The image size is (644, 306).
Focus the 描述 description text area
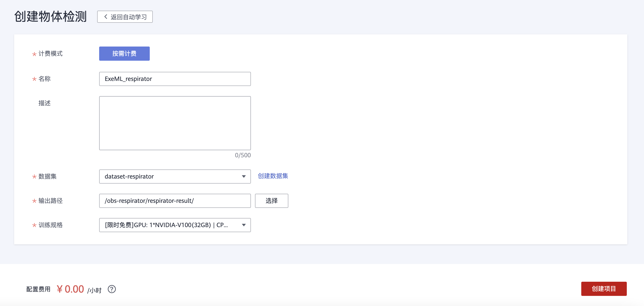(x=175, y=123)
